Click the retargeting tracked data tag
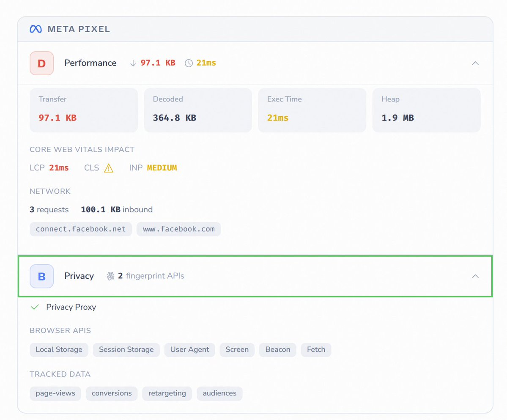This screenshot has width=507, height=420. pos(167,393)
